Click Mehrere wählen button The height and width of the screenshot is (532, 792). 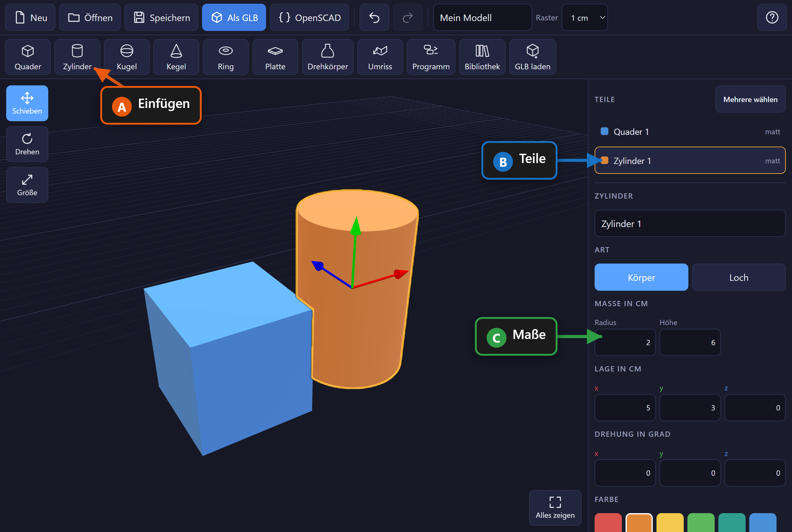[x=750, y=99]
